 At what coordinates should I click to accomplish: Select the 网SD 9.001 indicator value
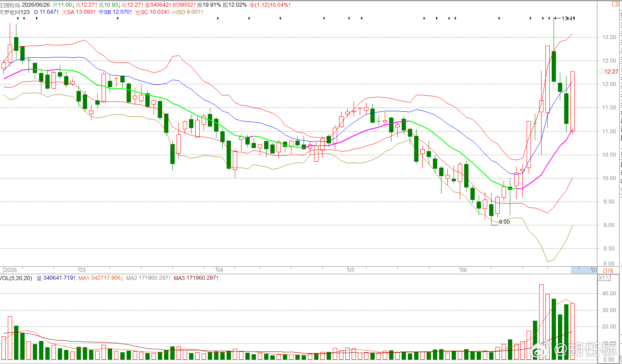pos(188,12)
